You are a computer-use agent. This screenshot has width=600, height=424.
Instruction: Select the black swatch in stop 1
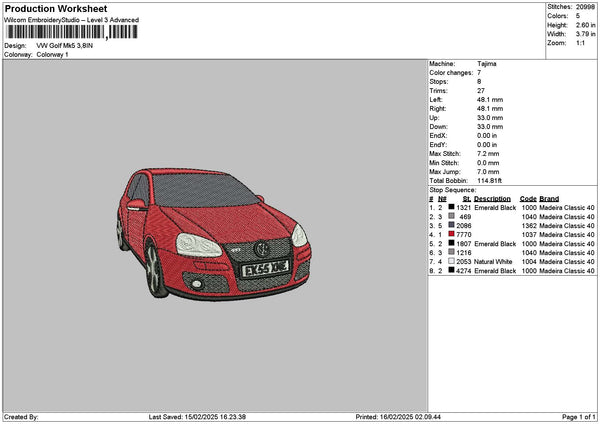pos(452,207)
